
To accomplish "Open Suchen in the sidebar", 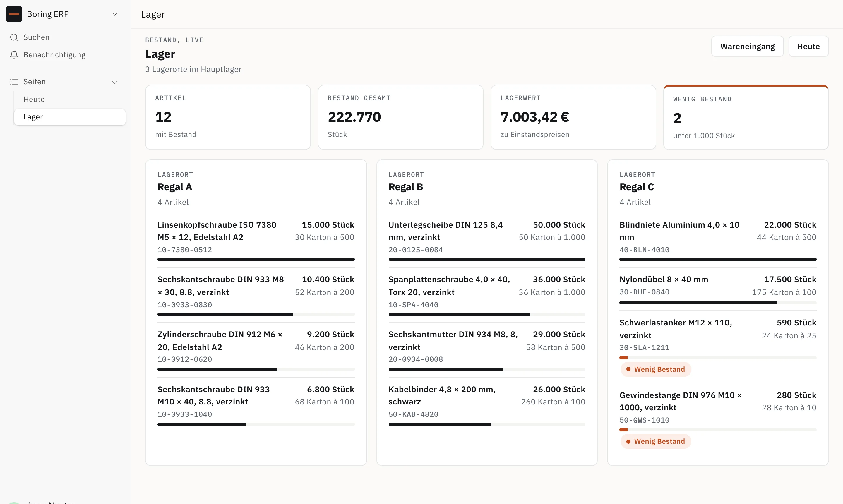I will tap(65, 37).
